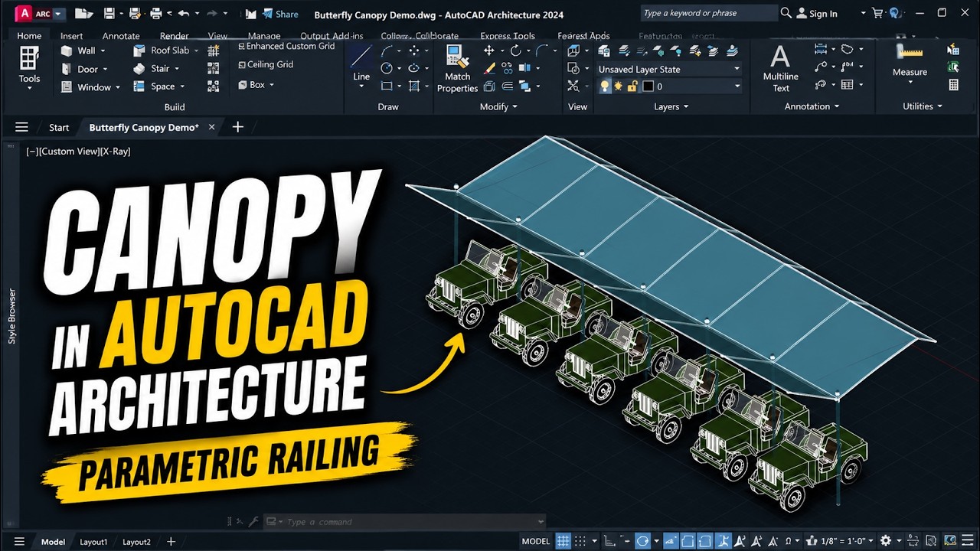Switch to the Start file tab

(59, 128)
